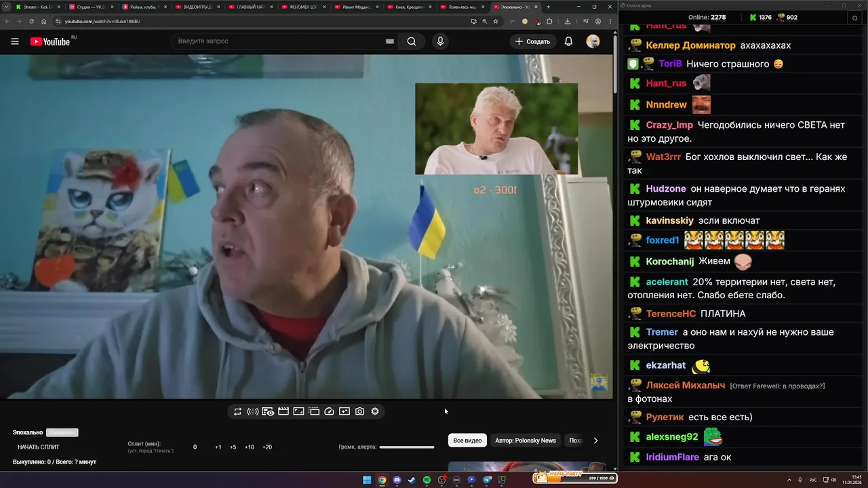
Task: Click reply reference 'Ответ Farewell' in chat
Action: (777, 386)
